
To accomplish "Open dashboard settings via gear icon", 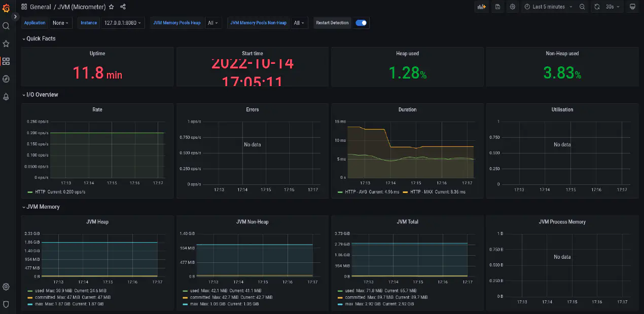I will click(x=512, y=7).
